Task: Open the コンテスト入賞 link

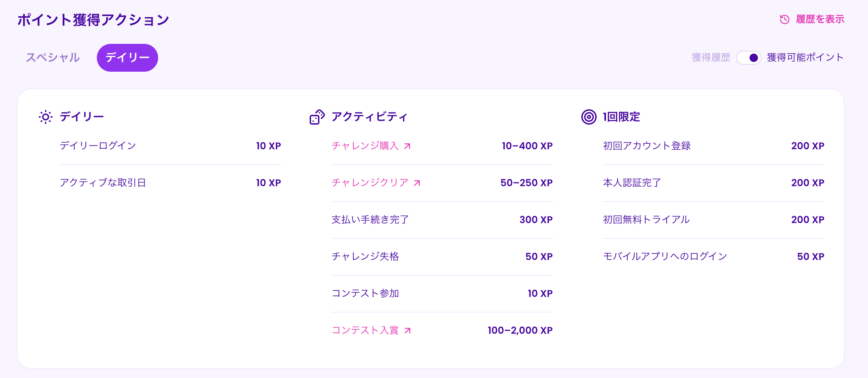Action: point(365,330)
